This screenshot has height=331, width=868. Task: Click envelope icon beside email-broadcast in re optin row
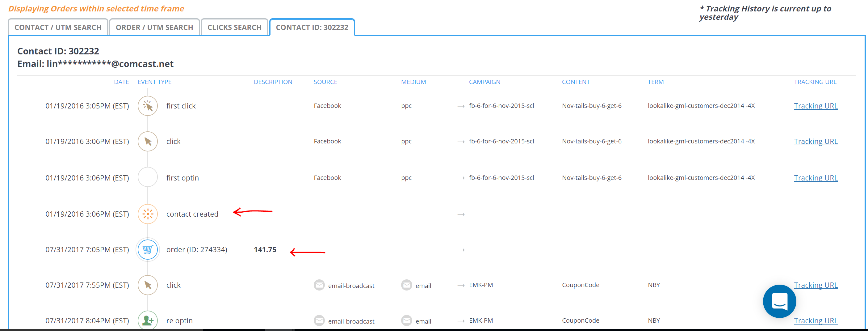(319, 320)
